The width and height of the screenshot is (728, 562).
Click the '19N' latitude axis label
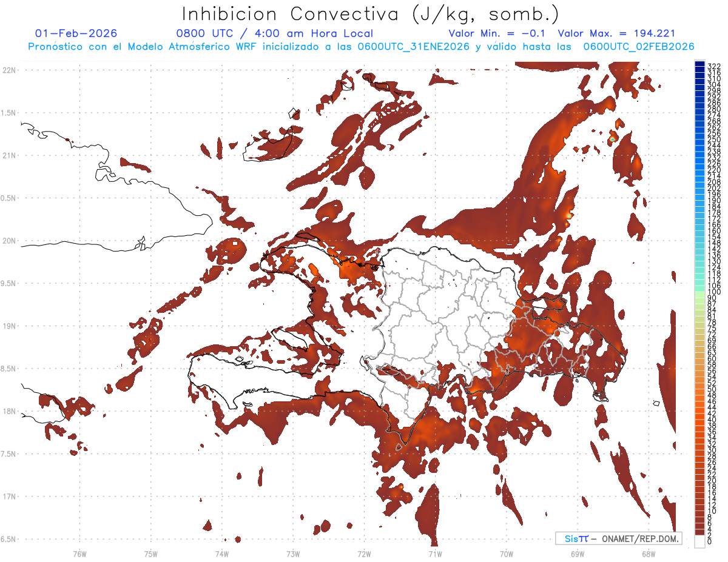point(8,326)
